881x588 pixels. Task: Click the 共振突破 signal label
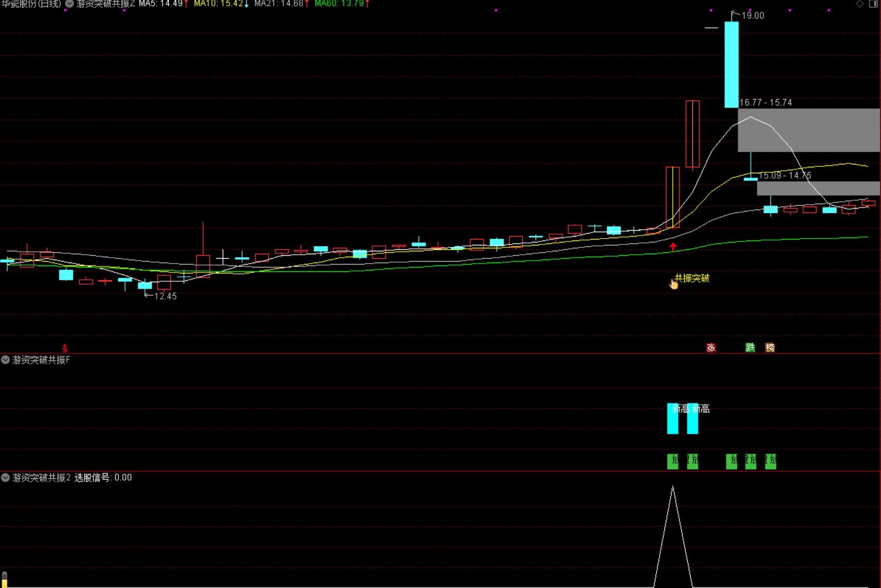[692, 278]
